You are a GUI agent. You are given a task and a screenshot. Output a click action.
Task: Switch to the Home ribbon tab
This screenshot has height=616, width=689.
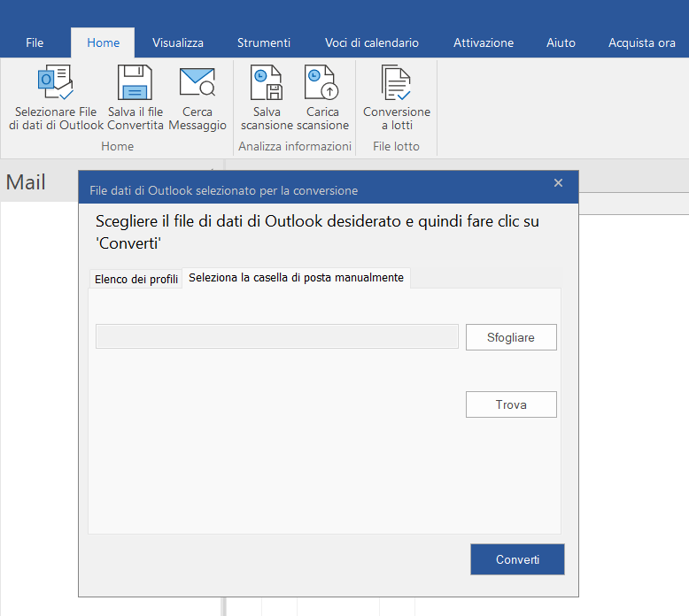103,42
